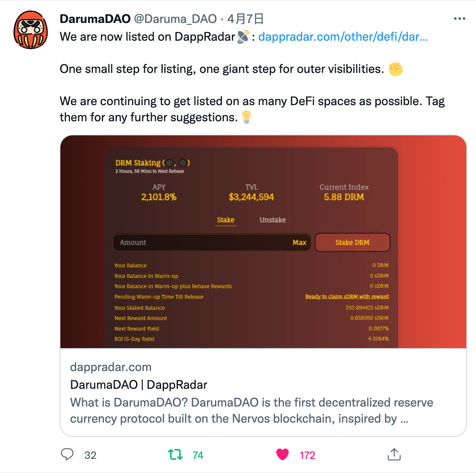
Task: Click the green retweet arrows icon
Action: click(x=175, y=455)
